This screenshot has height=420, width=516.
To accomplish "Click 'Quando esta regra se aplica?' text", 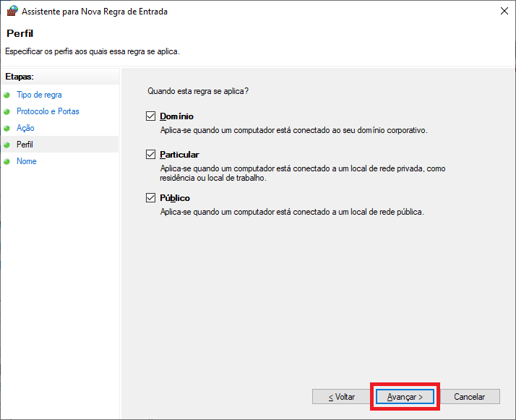I will point(198,91).
